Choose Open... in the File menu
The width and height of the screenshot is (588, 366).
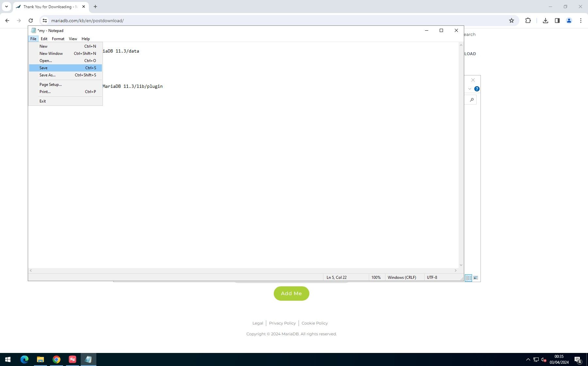click(65, 61)
